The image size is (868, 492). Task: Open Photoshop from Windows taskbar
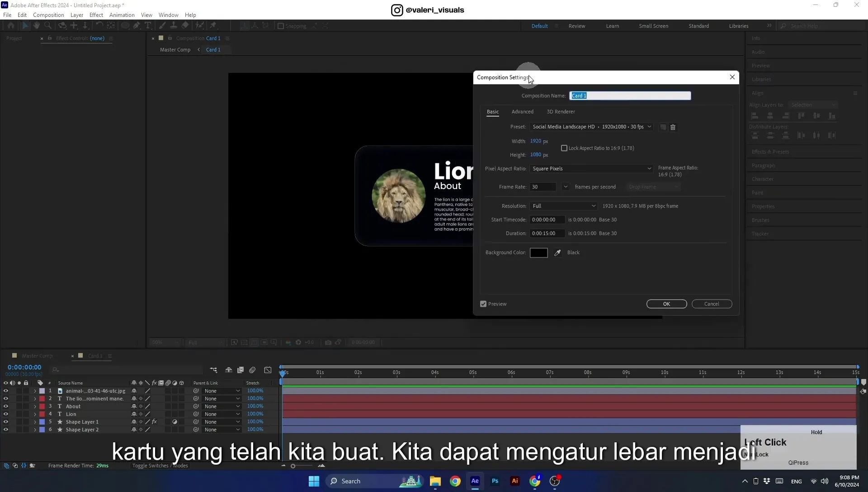tap(495, 481)
